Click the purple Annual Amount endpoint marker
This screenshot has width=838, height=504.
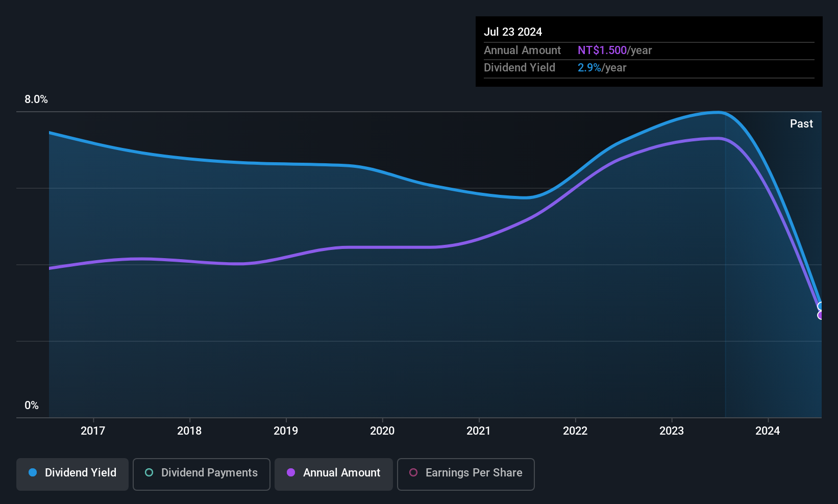(821, 315)
